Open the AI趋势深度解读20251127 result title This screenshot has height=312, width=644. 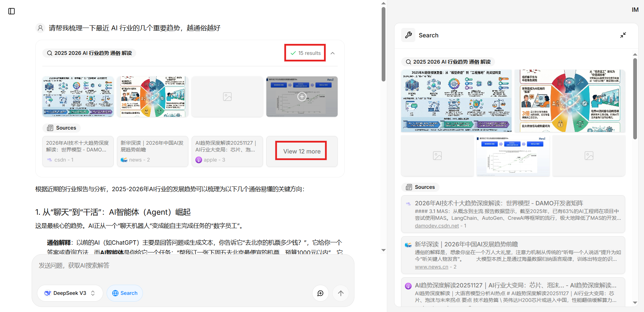(516, 285)
